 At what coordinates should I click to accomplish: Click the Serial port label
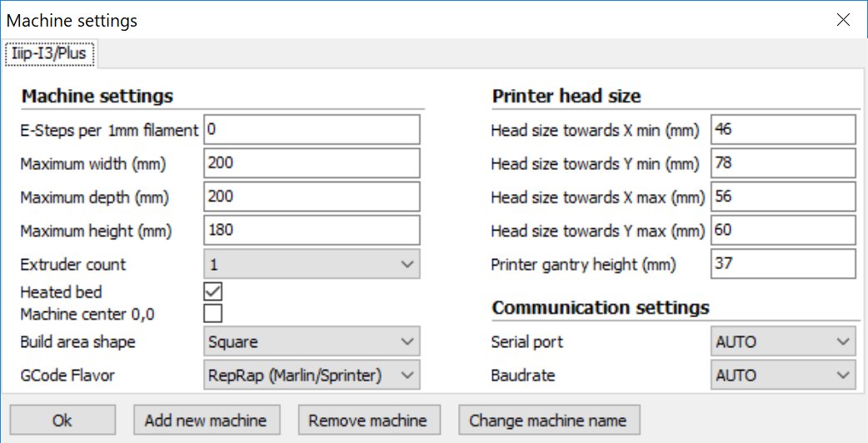(527, 341)
